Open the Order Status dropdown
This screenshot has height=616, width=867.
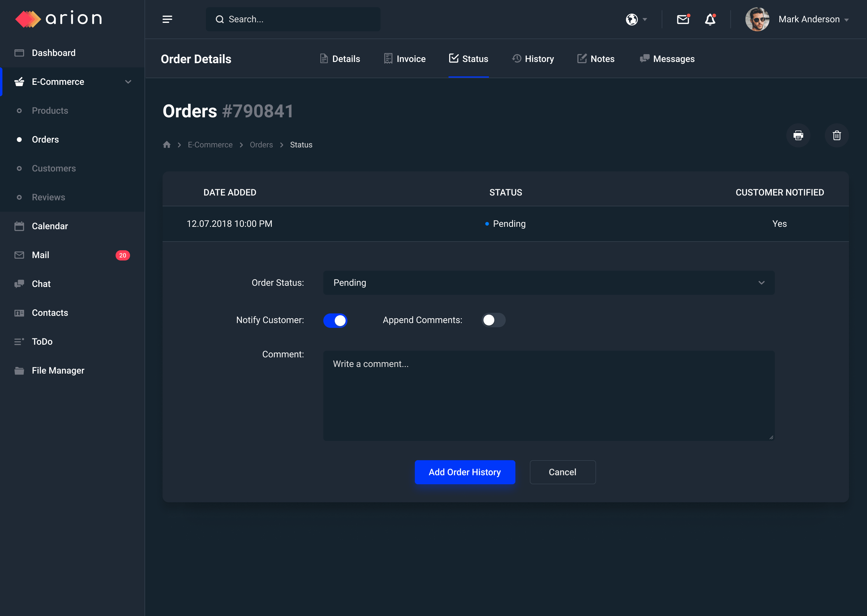(x=548, y=283)
